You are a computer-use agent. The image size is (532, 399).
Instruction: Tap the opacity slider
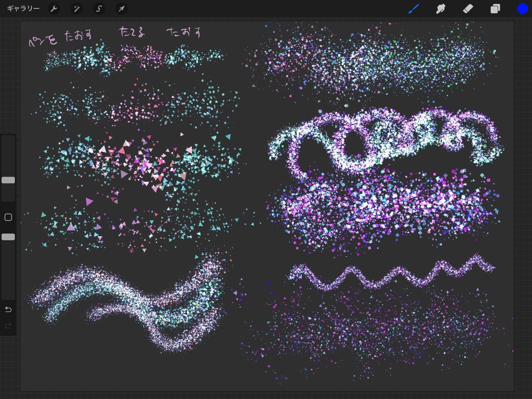click(8, 236)
